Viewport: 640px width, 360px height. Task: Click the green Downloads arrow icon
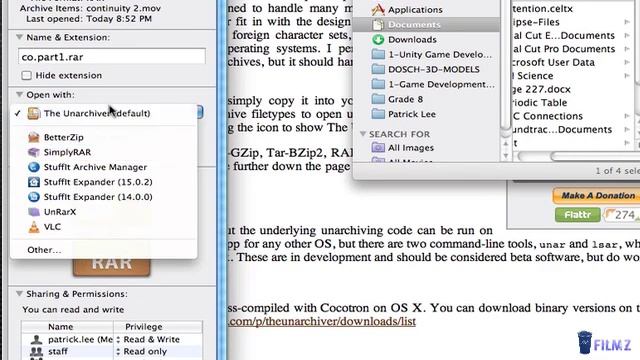pos(378,40)
